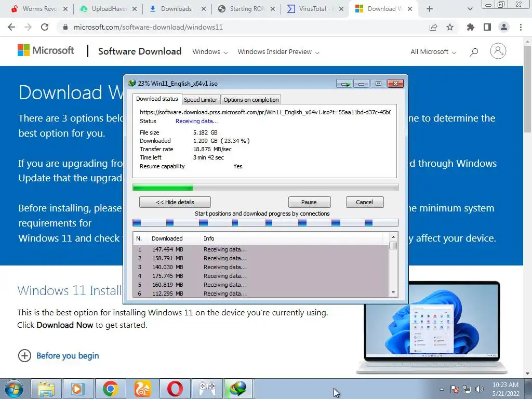Viewport: 532px width, 399px height.
Task: Toggle the Chrome side panel icon
Action: point(487,27)
